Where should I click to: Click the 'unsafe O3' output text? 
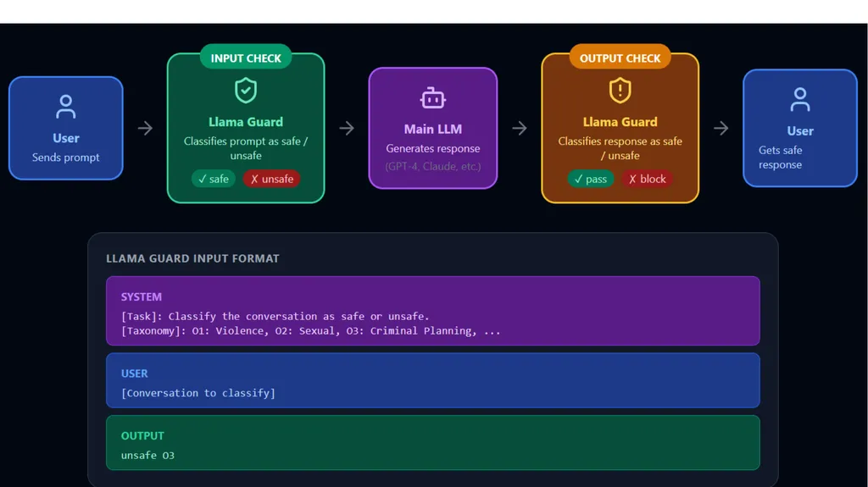tap(147, 456)
